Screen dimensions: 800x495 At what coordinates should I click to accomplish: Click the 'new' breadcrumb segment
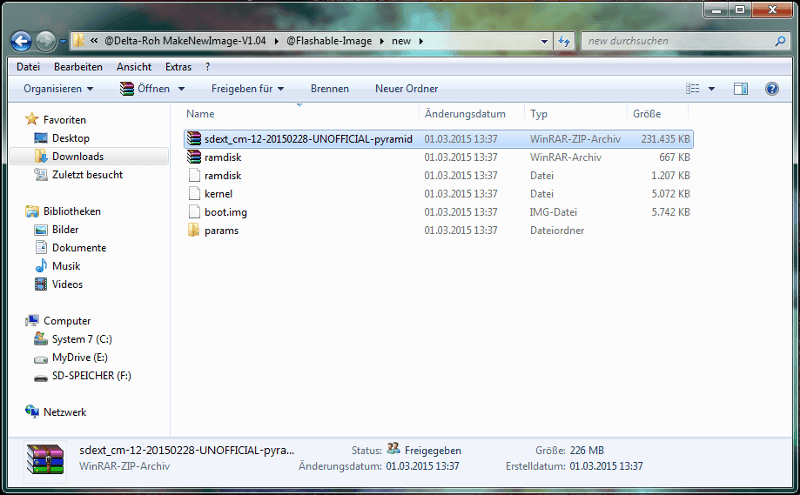click(x=401, y=41)
